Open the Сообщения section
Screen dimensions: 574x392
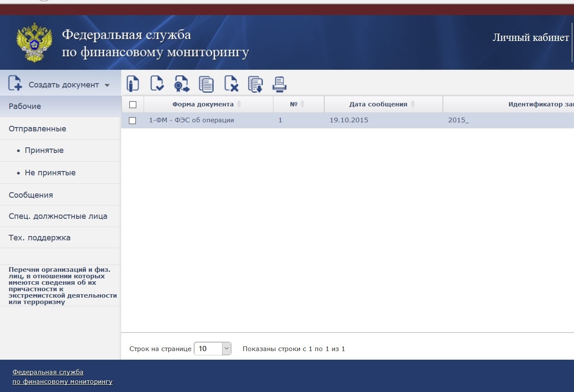(x=60, y=195)
